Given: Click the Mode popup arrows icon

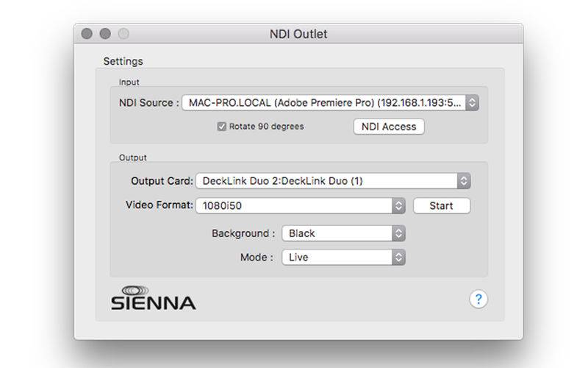Looking at the screenshot, I should [x=398, y=257].
